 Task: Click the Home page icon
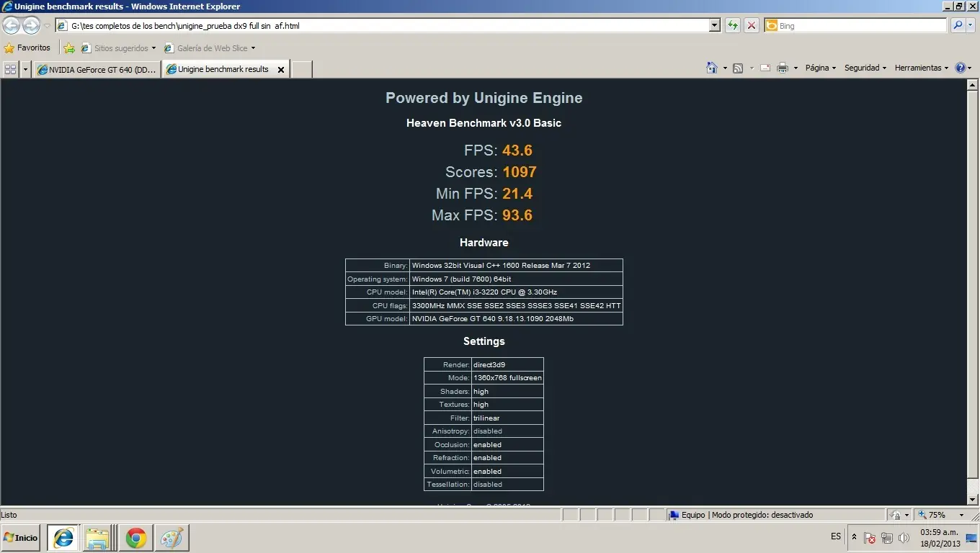click(712, 68)
